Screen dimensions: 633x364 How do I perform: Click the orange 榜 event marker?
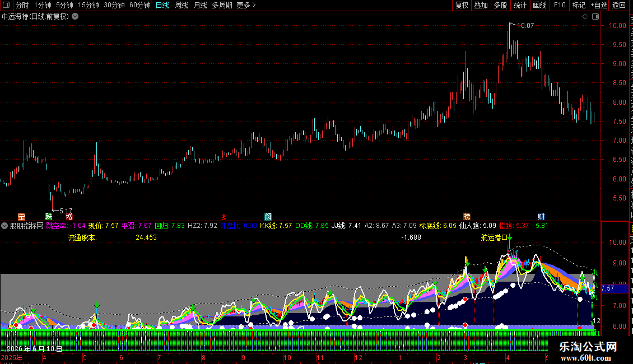click(467, 217)
